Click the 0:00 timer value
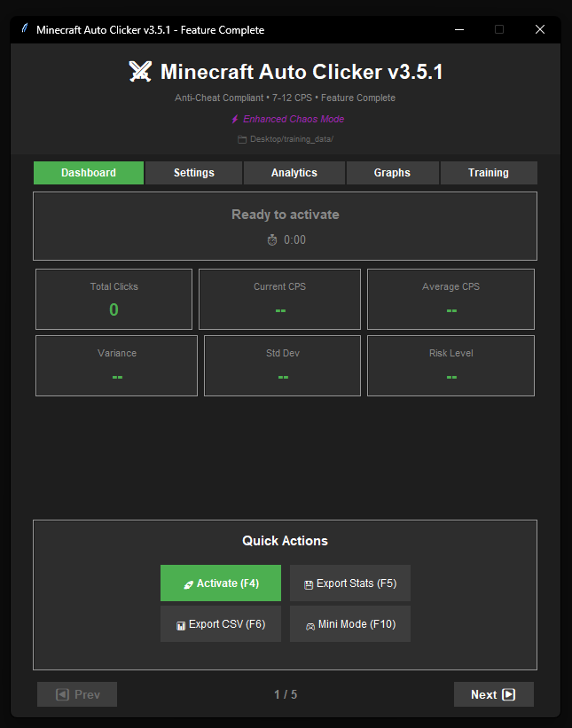Screen dimensions: 572x728 pyautogui.click(x=294, y=240)
